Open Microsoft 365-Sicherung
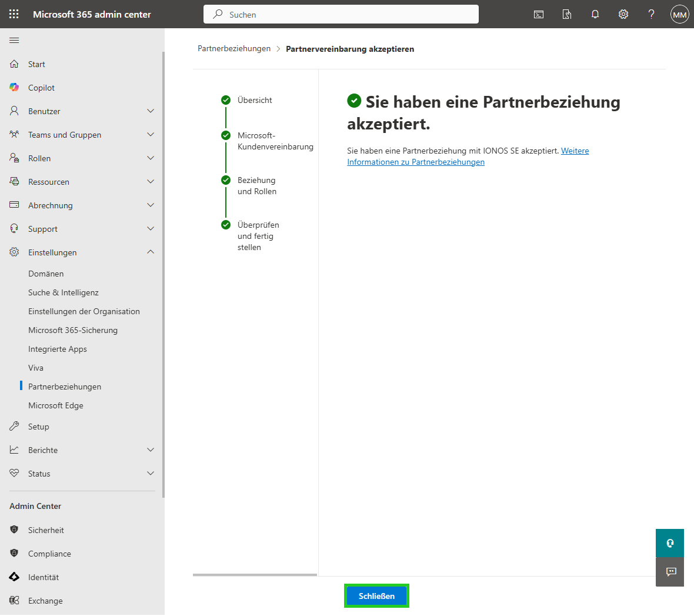The height and width of the screenshot is (616, 694). tap(73, 331)
